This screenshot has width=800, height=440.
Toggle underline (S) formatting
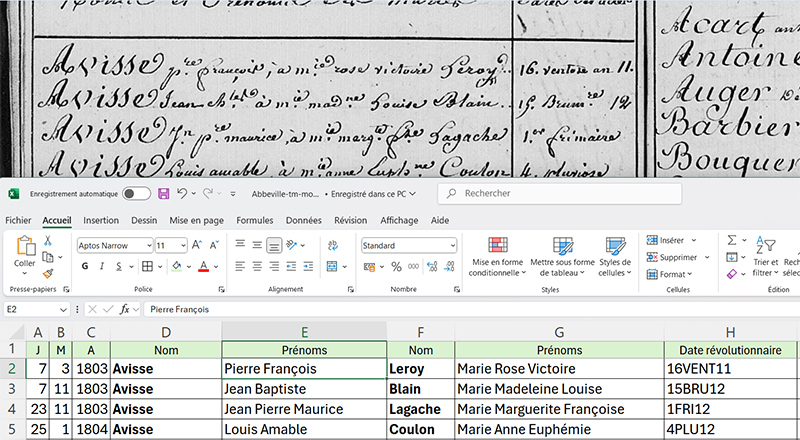pos(119,266)
